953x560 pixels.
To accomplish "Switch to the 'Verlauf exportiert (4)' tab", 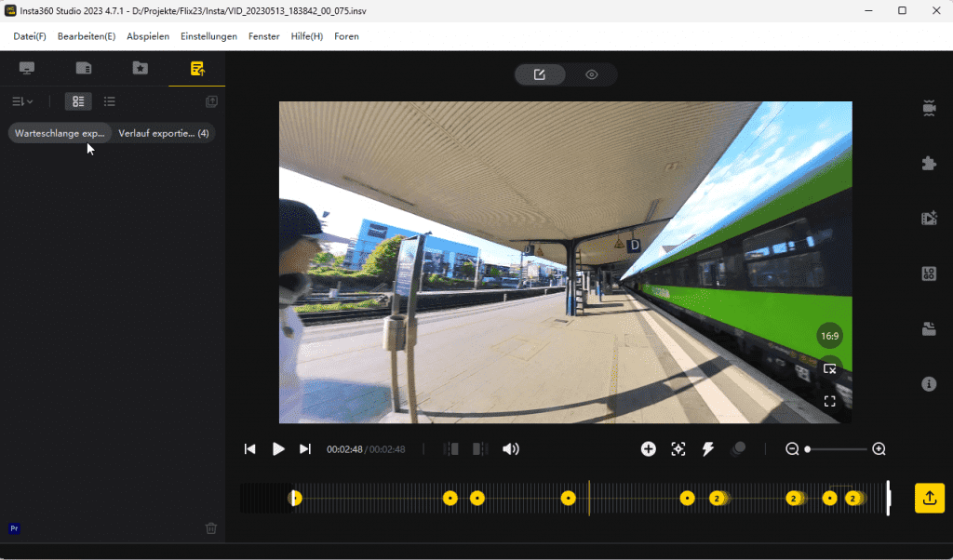I will pyautogui.click(x=164, y=133).
